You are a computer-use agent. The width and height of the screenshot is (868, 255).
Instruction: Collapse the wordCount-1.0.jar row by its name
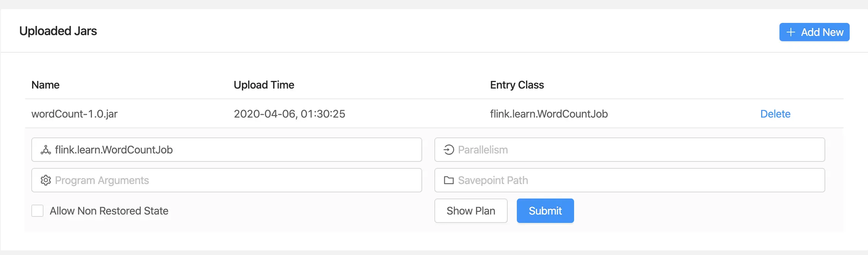[x=74, y=114]
